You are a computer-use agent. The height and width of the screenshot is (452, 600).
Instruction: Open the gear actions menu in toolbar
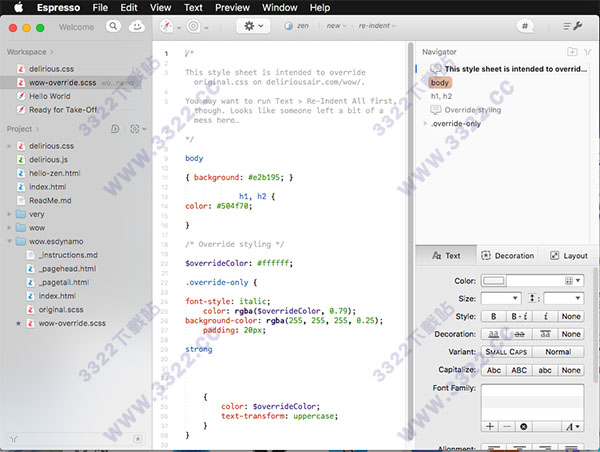252,26
